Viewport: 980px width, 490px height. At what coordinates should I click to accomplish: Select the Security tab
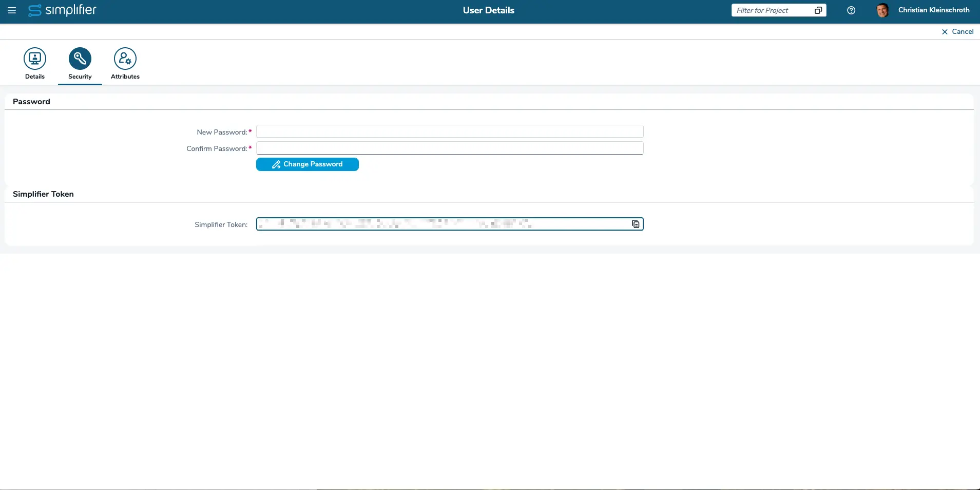80,64
